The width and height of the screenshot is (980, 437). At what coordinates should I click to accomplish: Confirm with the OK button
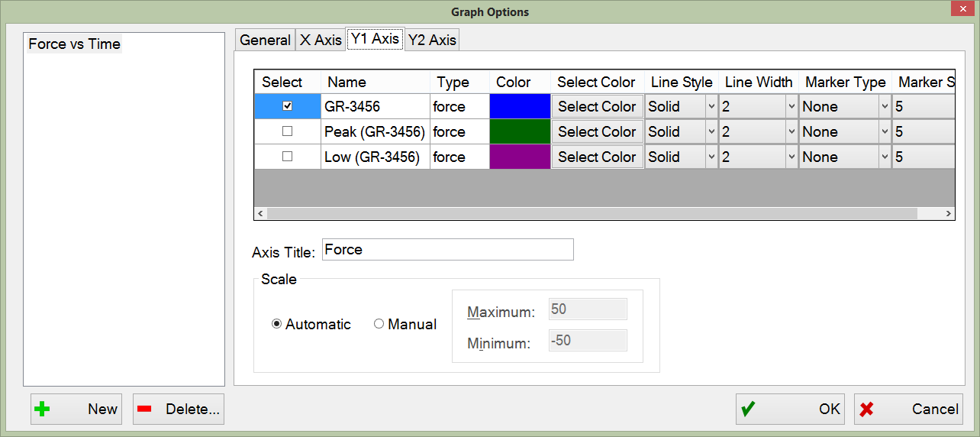[x=790, y=409]
